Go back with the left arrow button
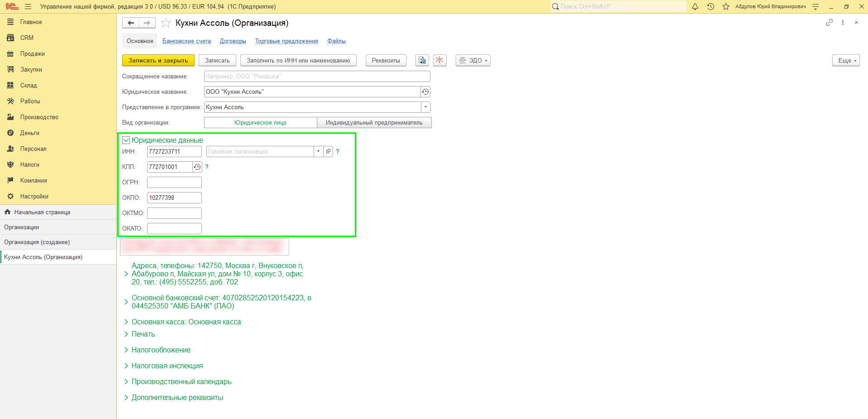868x419 pixels. click(131, 23)
